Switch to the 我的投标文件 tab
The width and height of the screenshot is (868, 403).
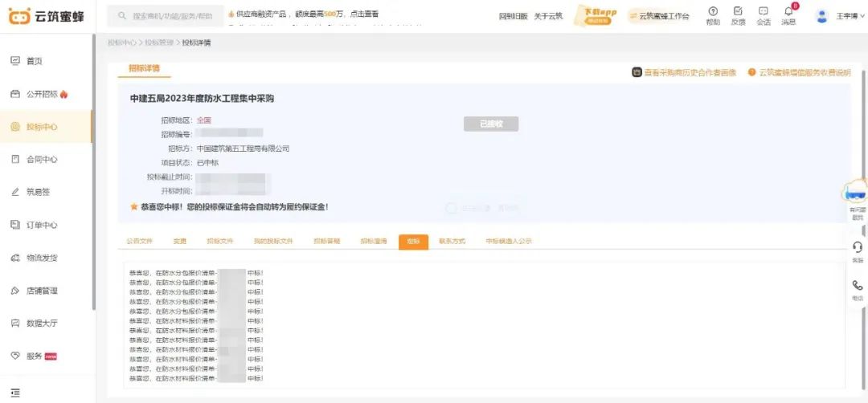point(273,242)
